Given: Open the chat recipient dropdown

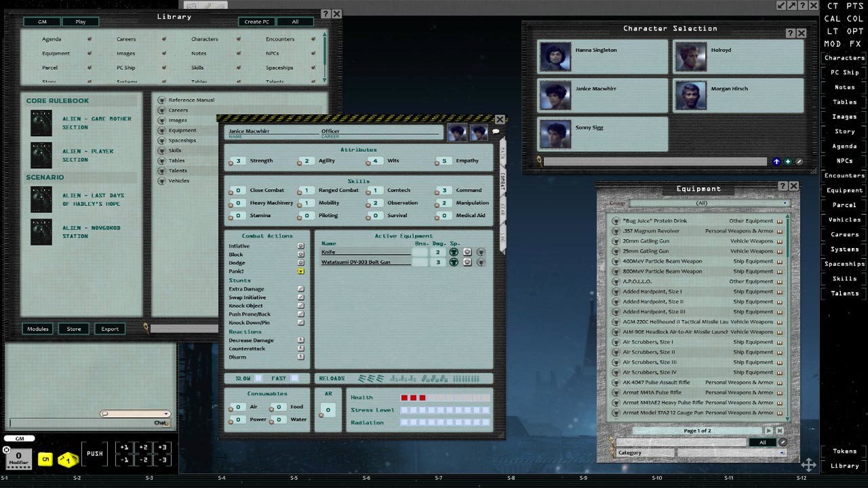Looking at the screenshot, I should coord(134,413).
